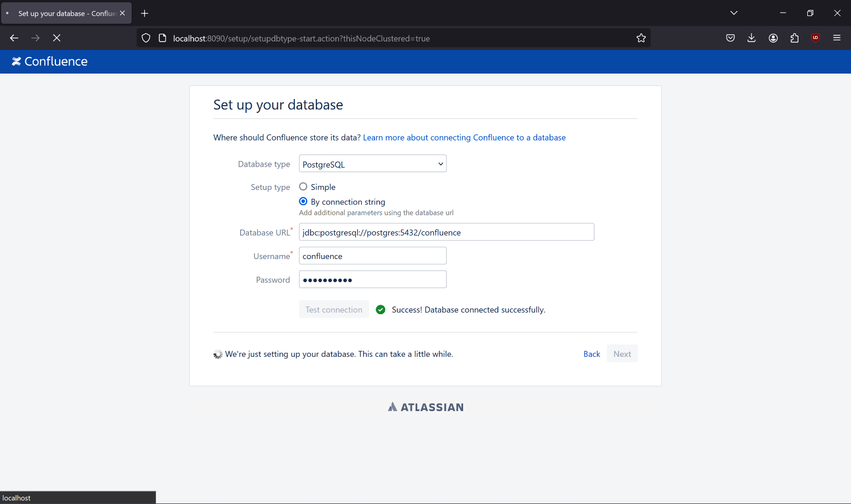Open a new browser tab
Image resolution: width=851 pixels, height=504 pixels.
click(145, 13)
